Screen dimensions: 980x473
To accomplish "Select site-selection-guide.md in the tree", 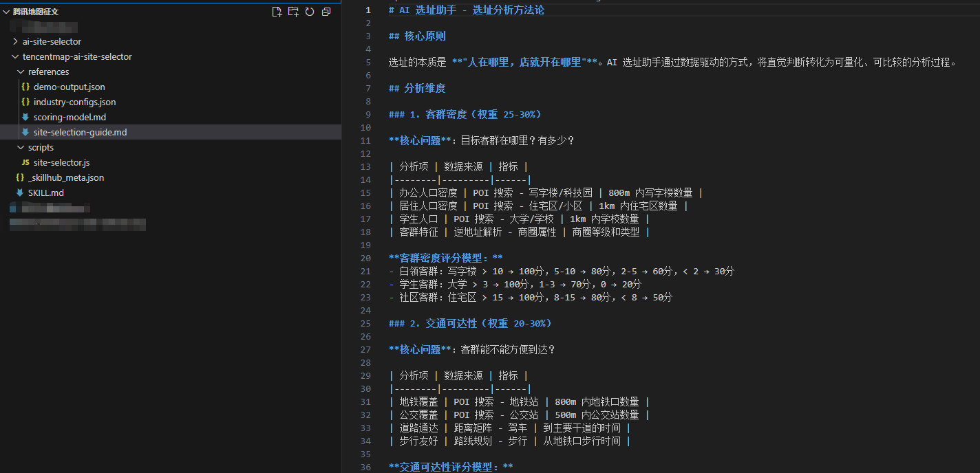I will click(171, 133).
